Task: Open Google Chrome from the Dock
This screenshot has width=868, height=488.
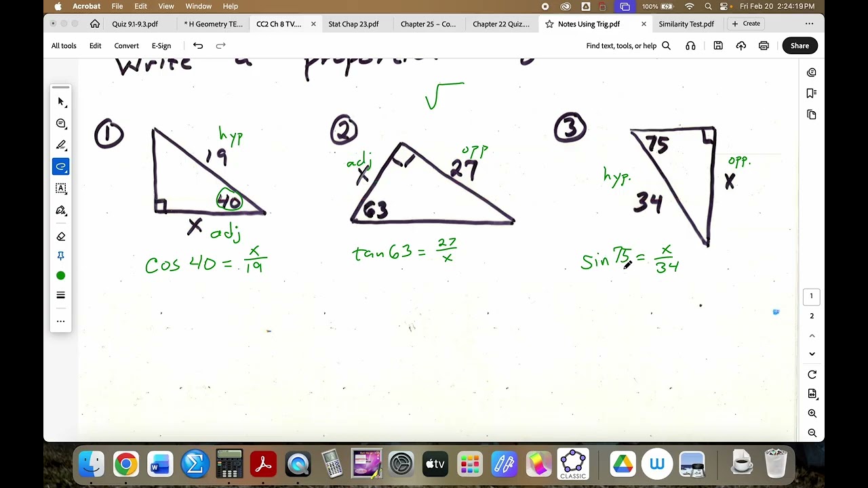Action: point(125,464)
